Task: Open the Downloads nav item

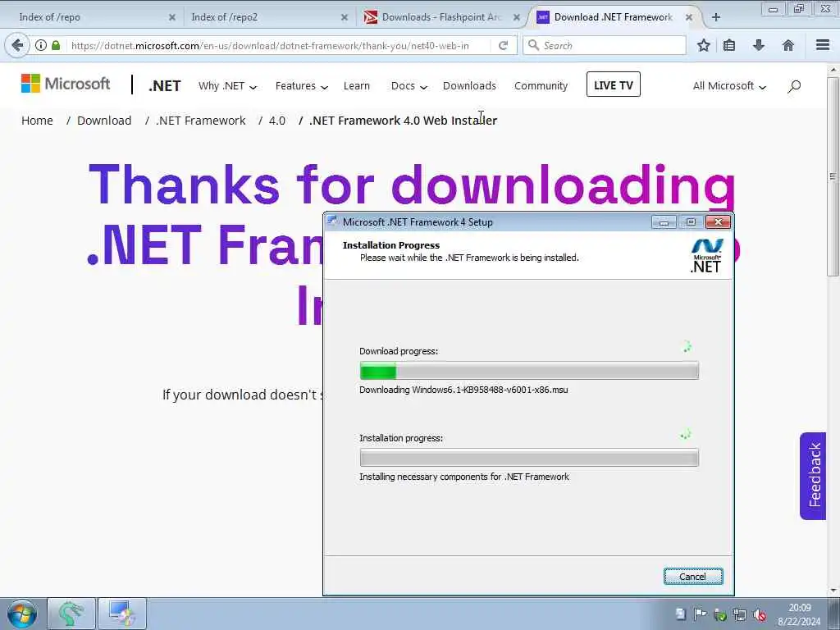Action: point(469,85)
